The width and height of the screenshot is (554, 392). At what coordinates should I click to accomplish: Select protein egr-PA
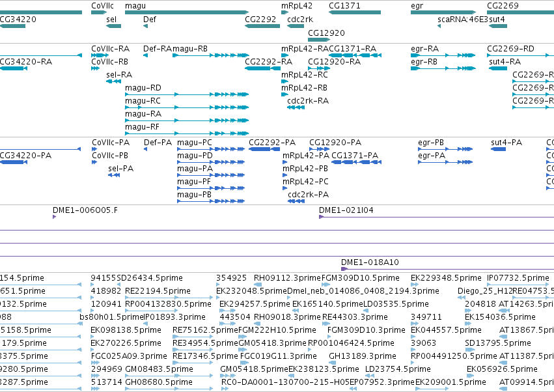coord(445,162)
